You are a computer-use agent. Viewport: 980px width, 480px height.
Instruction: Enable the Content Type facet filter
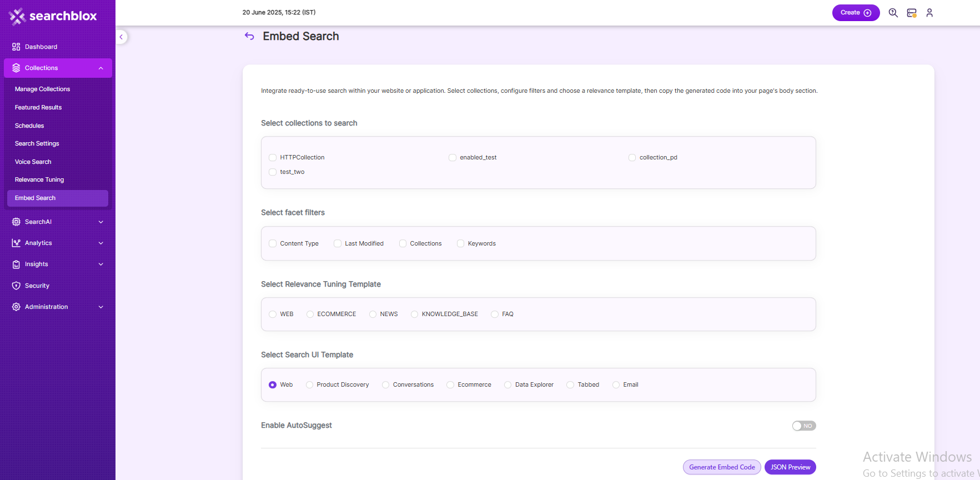pos(273,243)
